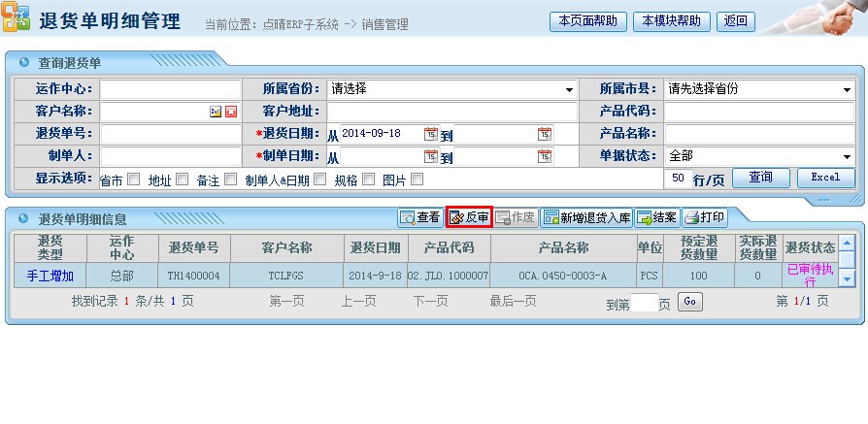Print using the 打印 button
Screen dimensions: 868x424
(x=705, y=217)
